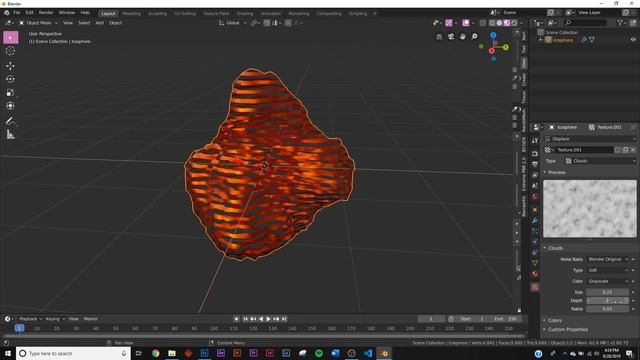640x360 pixels.
Task: Open the texture Type Clouds dropdown
Action: click(600, 161)
